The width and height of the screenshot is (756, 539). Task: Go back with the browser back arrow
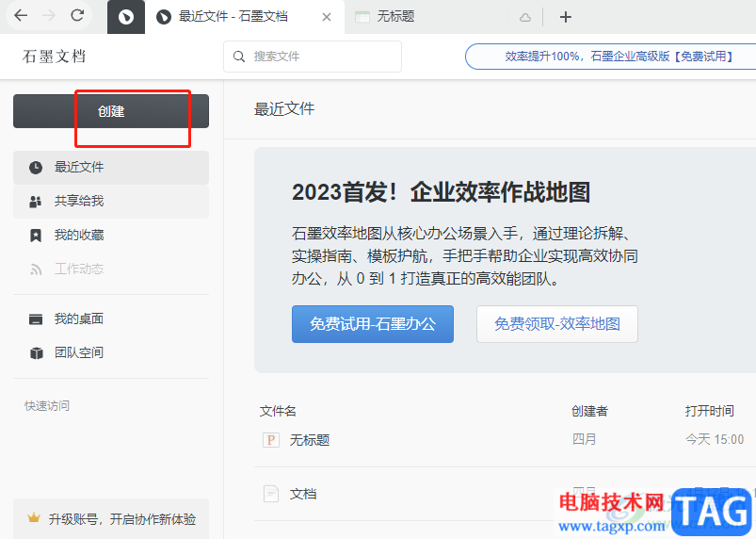tap(21, 16)
